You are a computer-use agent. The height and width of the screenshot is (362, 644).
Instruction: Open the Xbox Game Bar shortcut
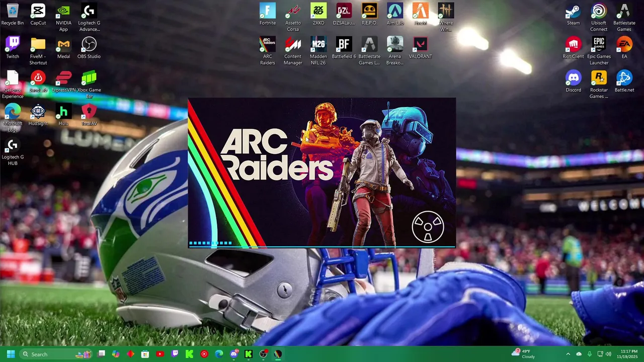pyautogui.click(x=89, y=84)
